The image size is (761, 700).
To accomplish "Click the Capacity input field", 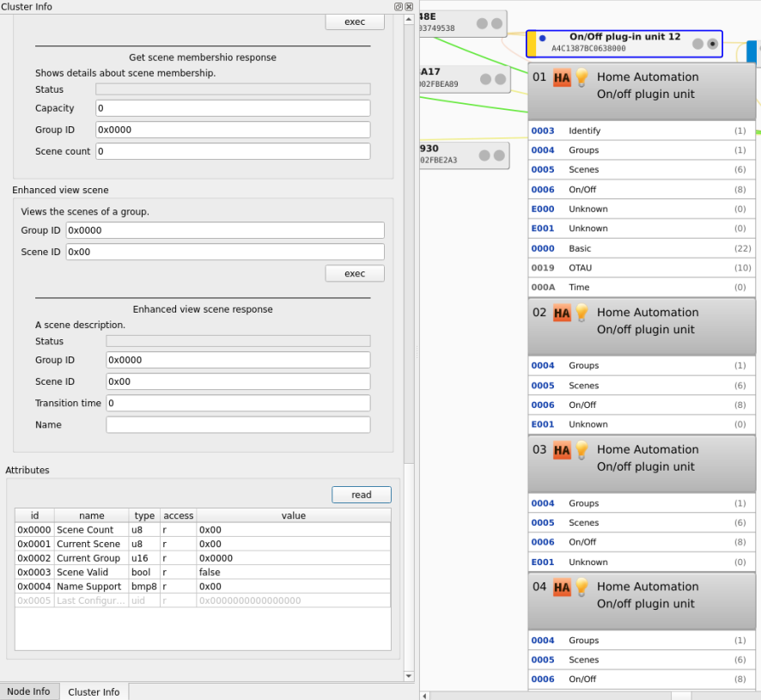I will (233, 107).
